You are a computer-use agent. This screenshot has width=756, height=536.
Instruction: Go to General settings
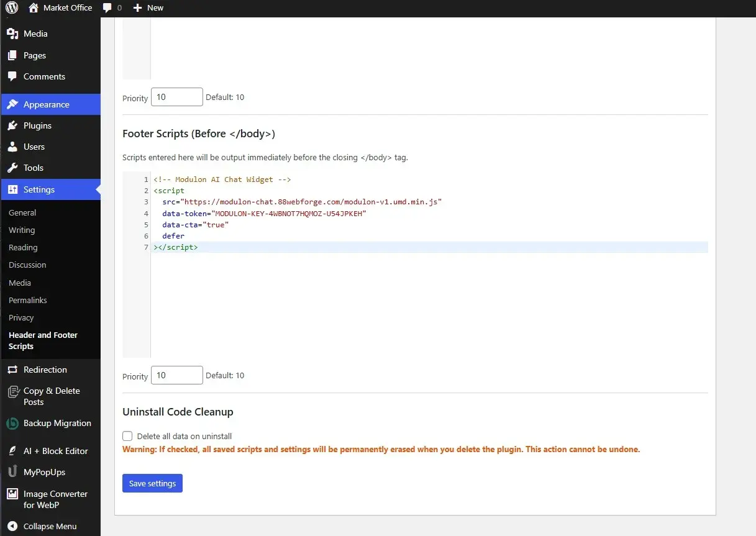(x=22, y=212)
